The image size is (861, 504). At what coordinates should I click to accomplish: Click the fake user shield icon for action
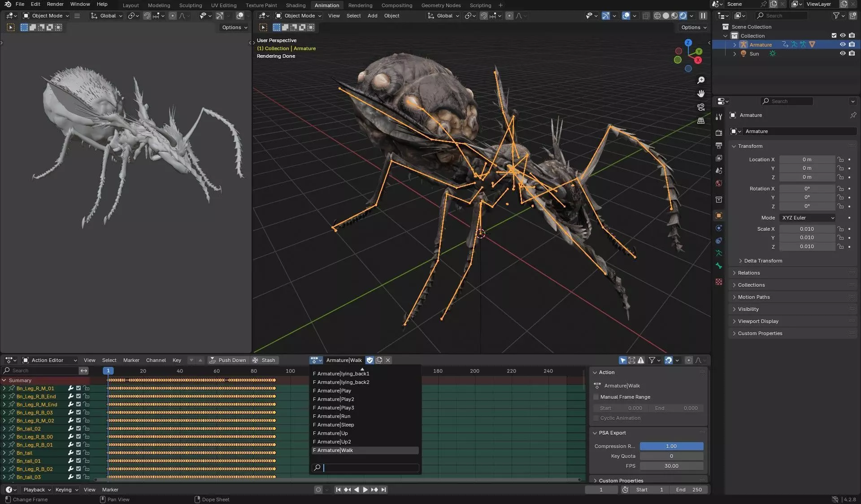(x=370, y=360)
